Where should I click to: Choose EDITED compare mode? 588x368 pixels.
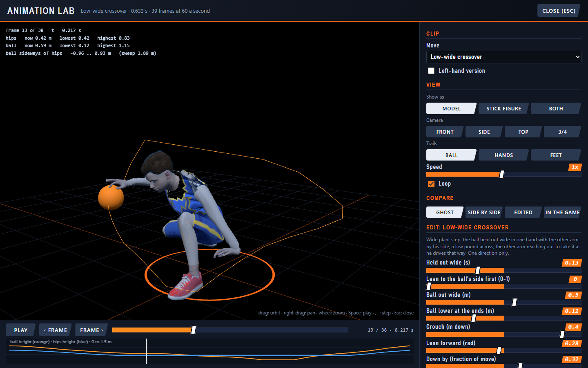[523, 212]
